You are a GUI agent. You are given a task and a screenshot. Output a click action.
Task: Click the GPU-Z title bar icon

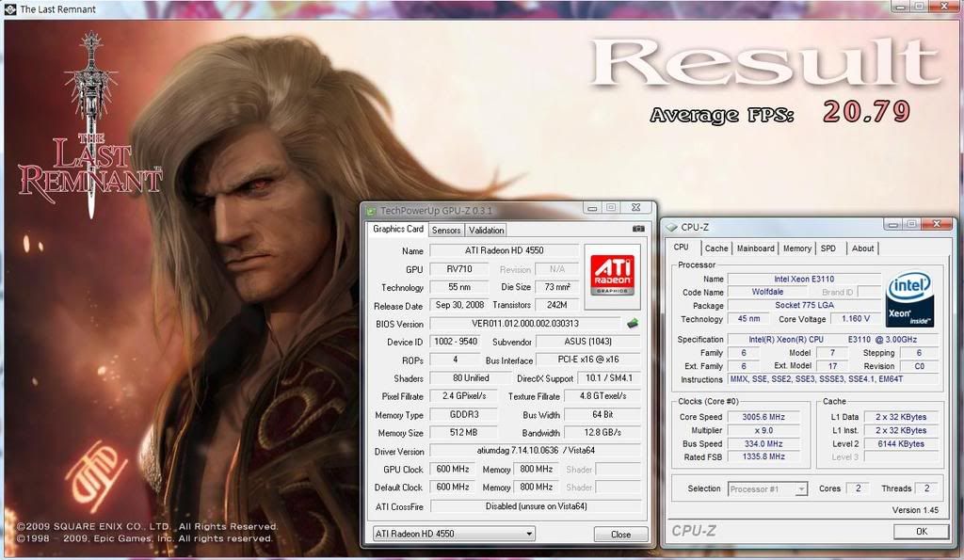(371, 210)
